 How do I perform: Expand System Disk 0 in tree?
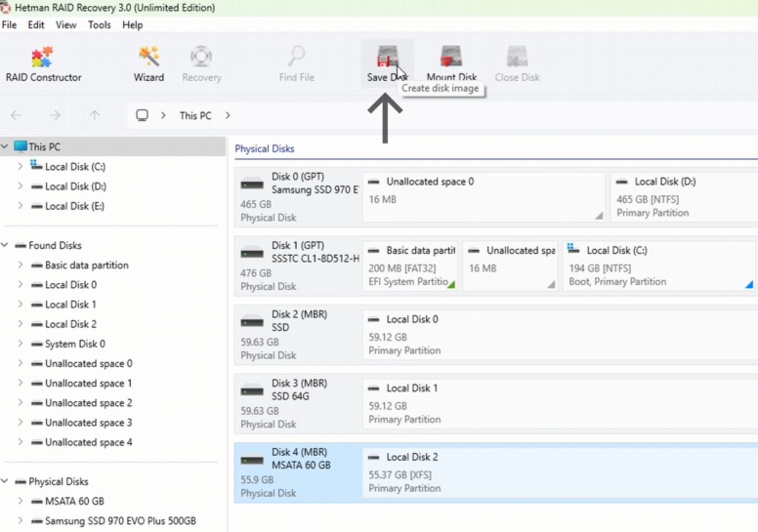tap(21, 344)
